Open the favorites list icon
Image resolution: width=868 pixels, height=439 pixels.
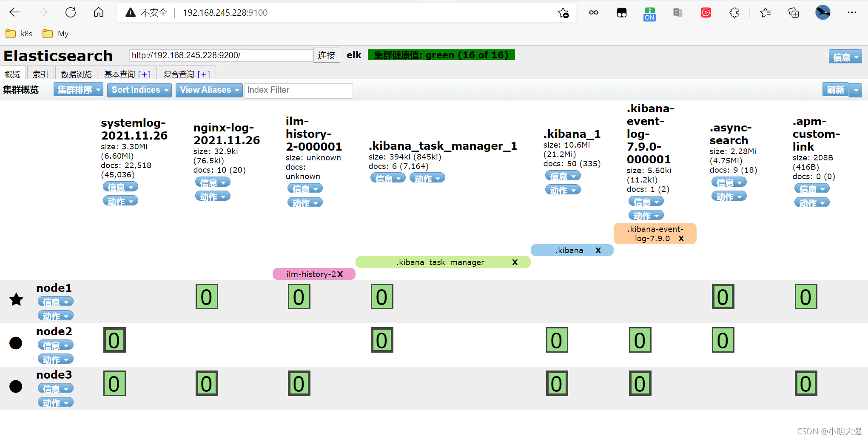point(766,13)
